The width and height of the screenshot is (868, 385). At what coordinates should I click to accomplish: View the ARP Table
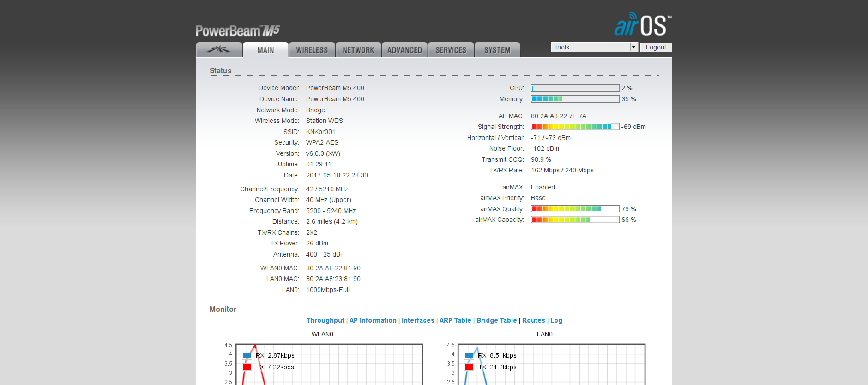[455, 320]
